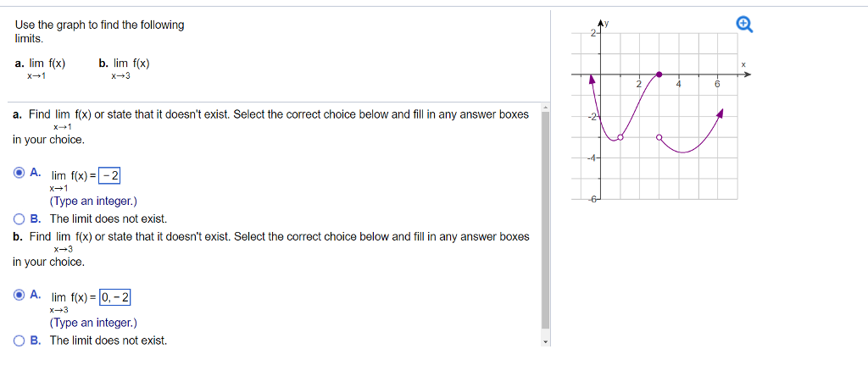Click the magnifier zoom icon above the graph
Image resolution: width=868 pixels, height=365 pixels.
[x=744, y=25]
